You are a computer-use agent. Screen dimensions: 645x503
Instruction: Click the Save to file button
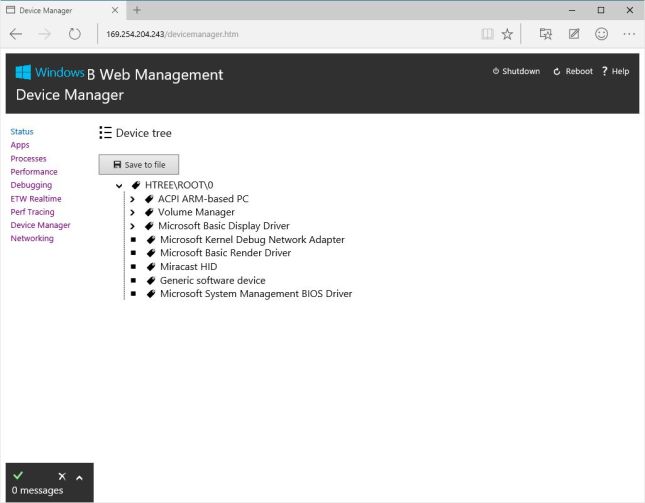point(139,164)
